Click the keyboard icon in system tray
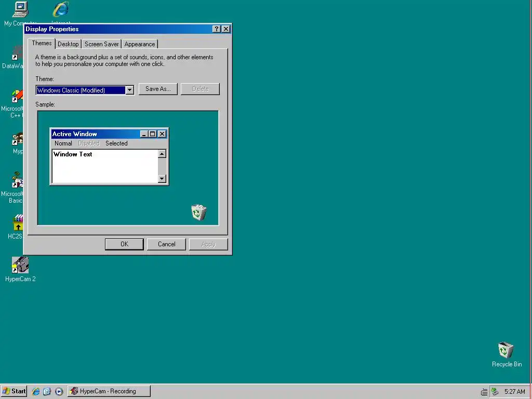The image size is (532, 399). [x=484, y=392]
